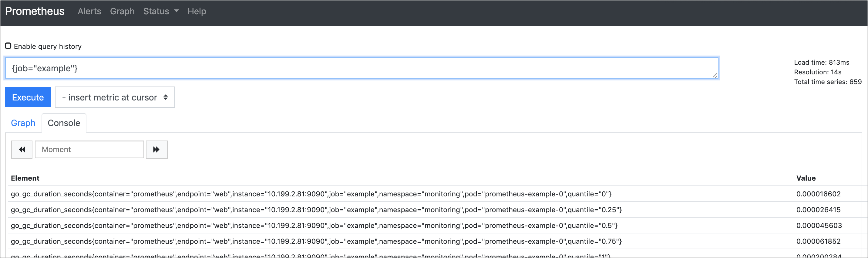Click the resize handle of query box
868x258 pixels.
(x=715, y=76)
